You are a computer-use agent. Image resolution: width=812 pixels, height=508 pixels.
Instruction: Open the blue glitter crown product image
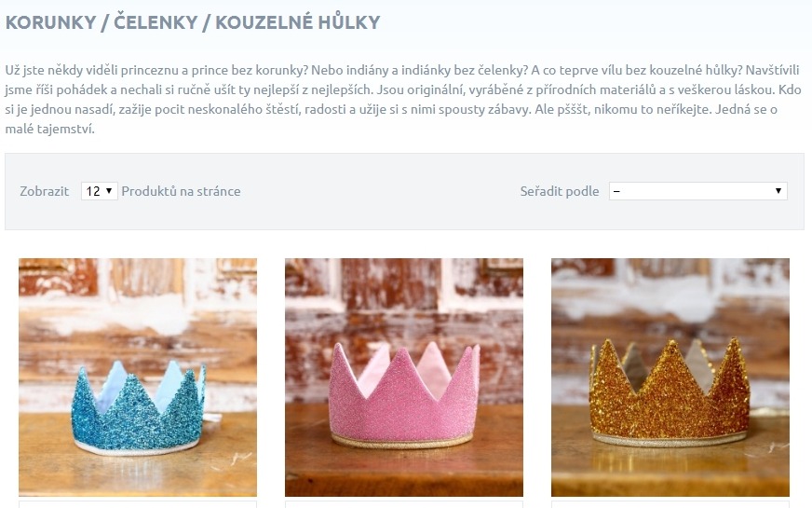pos(138,378)
